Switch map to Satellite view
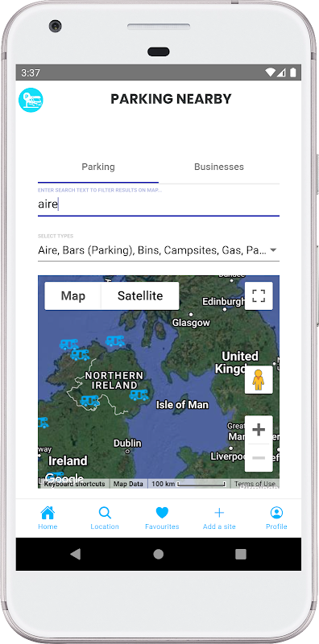The width and height of the screenshot is (319, 644). click(x=140, y=295)
